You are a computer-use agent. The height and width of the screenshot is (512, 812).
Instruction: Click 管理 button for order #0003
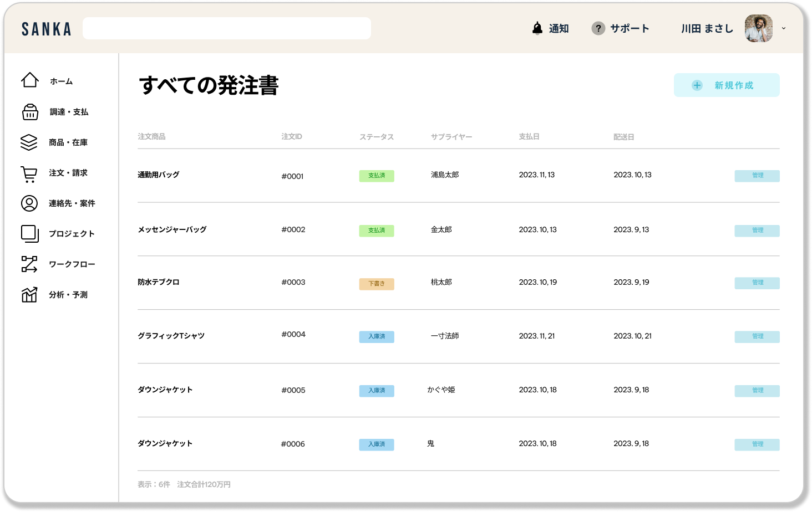pyautogui.click(x=757, y=283)
